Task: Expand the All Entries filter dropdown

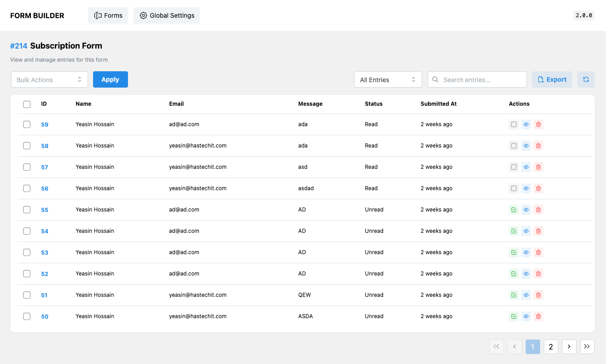Action: 388,79
